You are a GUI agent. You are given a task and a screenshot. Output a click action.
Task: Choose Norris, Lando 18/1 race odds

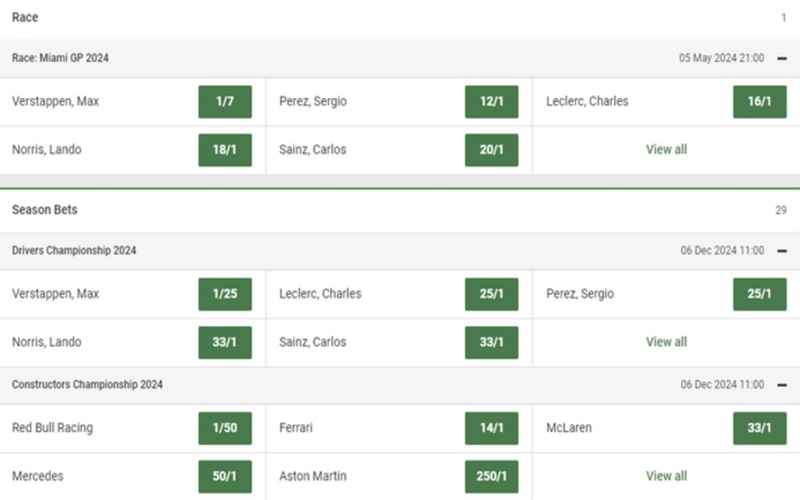coord(225,150)
